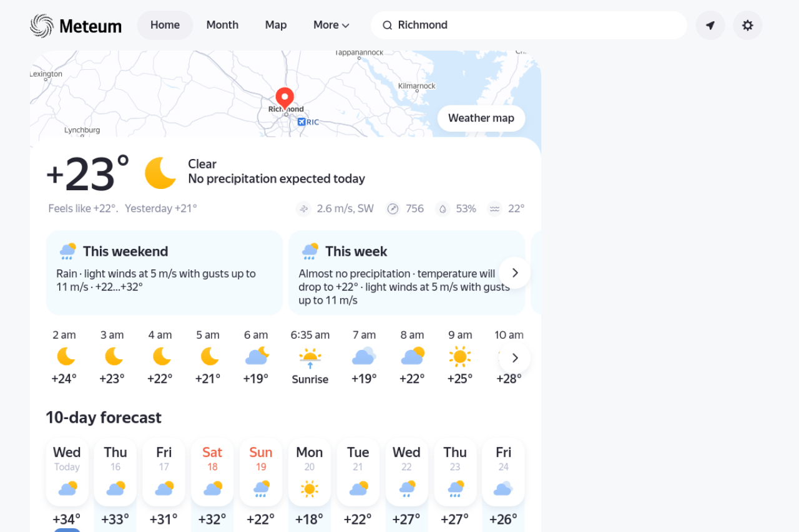Expand the More dropdown menu

(x=331, y=26)
